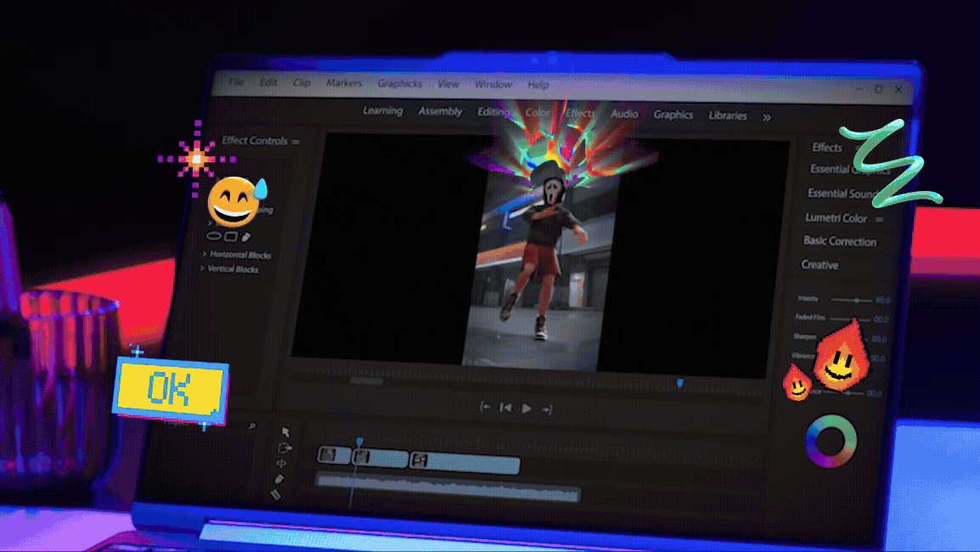The image size is (980, 552).
Task: Click the Faded Film value 00.0
Action: pos(881,319)
